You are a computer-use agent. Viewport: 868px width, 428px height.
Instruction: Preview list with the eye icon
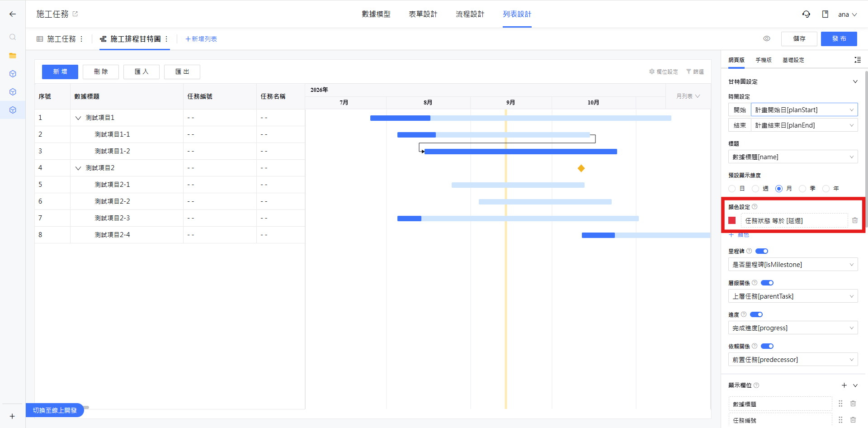tap(767, 38)
